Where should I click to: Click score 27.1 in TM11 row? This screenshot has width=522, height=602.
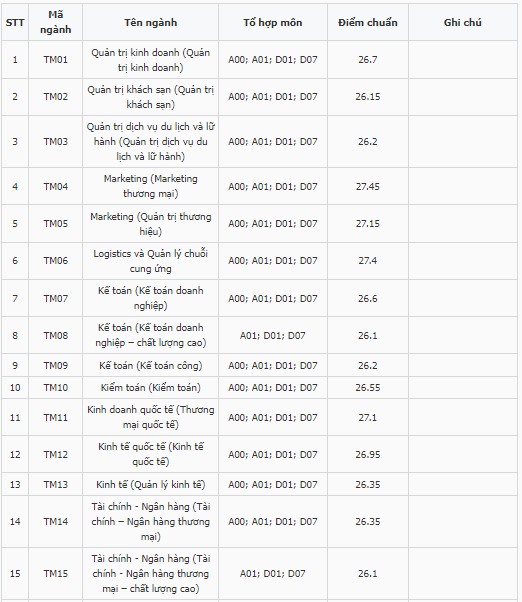point(368,417)
